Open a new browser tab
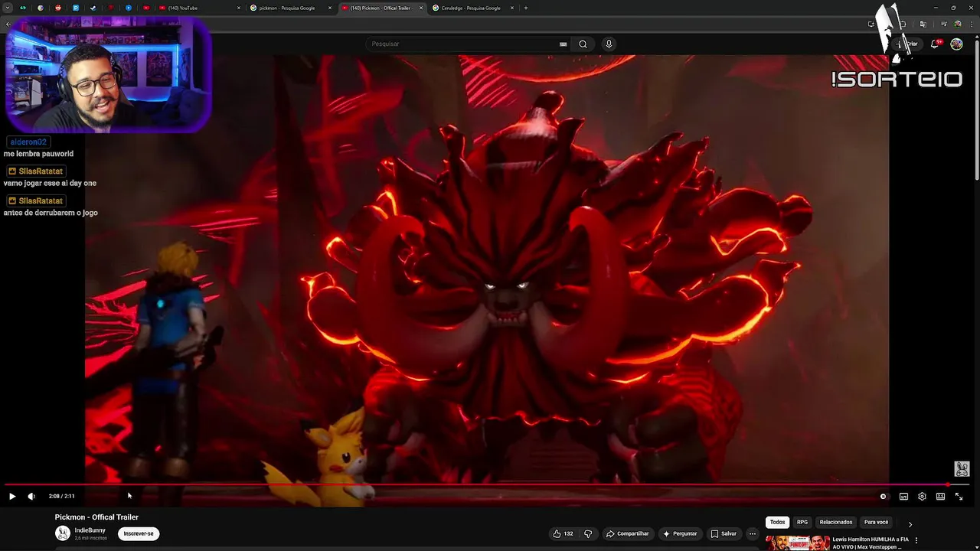The height and width of the screenshot is (551, 980). 525,8
